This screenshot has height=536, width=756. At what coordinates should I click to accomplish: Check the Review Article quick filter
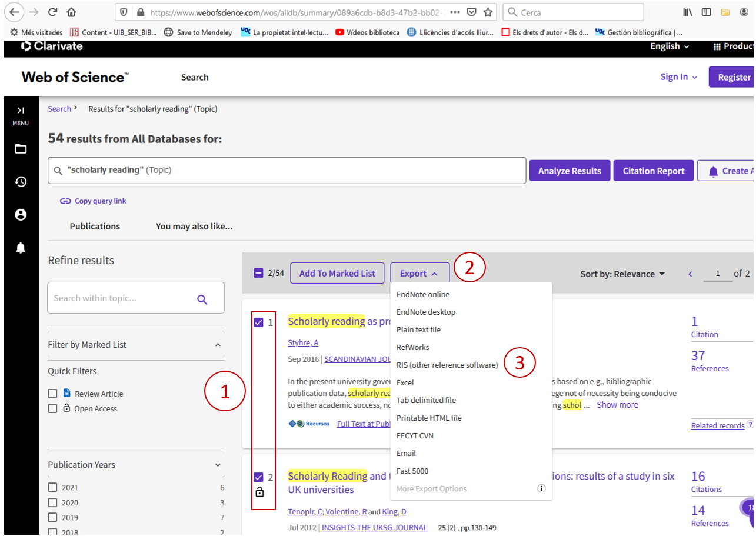click(x=53, y=394)
